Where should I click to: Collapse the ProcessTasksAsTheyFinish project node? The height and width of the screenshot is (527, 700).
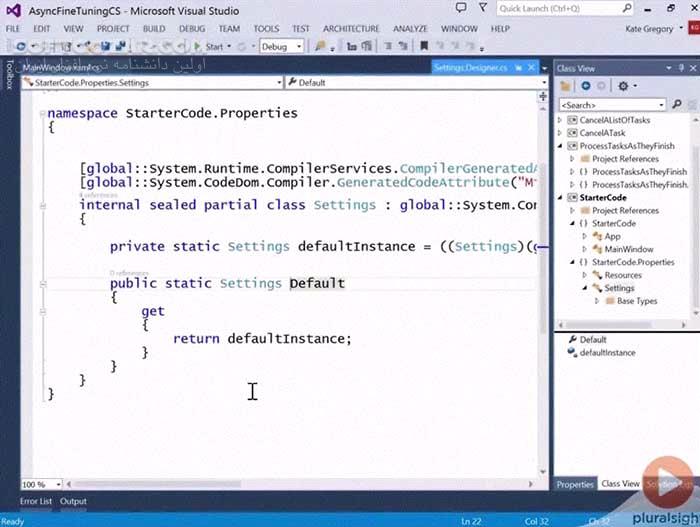click(x=560, y=146)
